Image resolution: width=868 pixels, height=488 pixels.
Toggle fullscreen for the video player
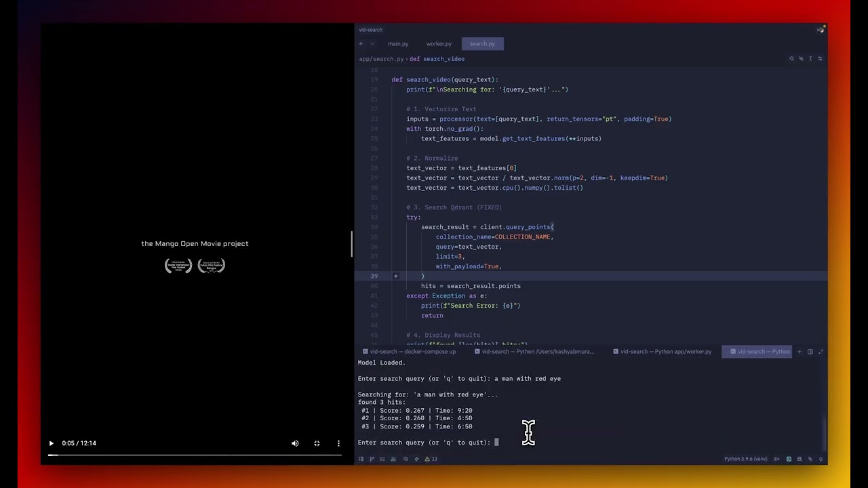[x=317, y=443]
